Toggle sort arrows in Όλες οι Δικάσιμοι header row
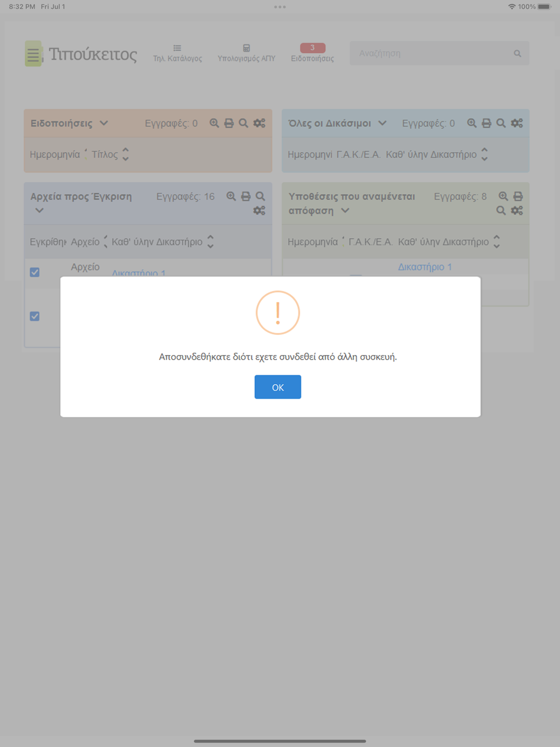The height and width of the screenshot is (747, 560). tap(484, 155)
